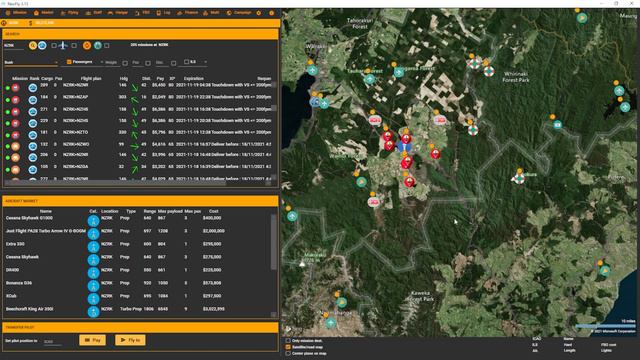Sort aircraft by the Cost column header
The width and height of the screenshot is (640, 360).
tap(213, 211)
